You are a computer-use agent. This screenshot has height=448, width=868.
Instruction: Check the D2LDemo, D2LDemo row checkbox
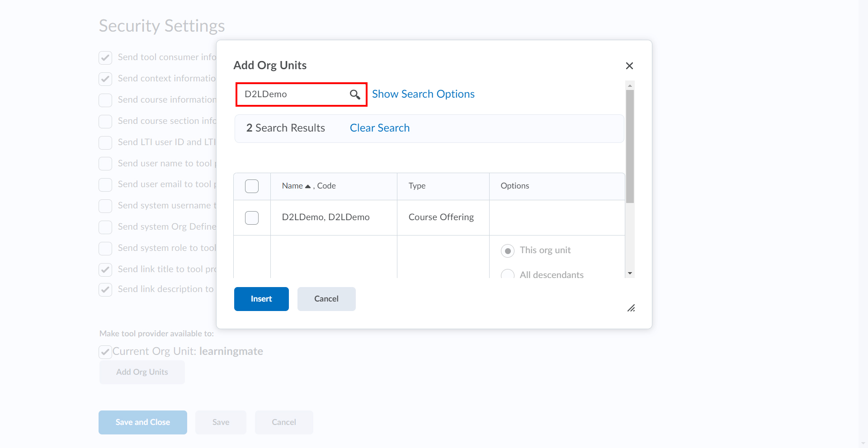click(x=252, y=218)
